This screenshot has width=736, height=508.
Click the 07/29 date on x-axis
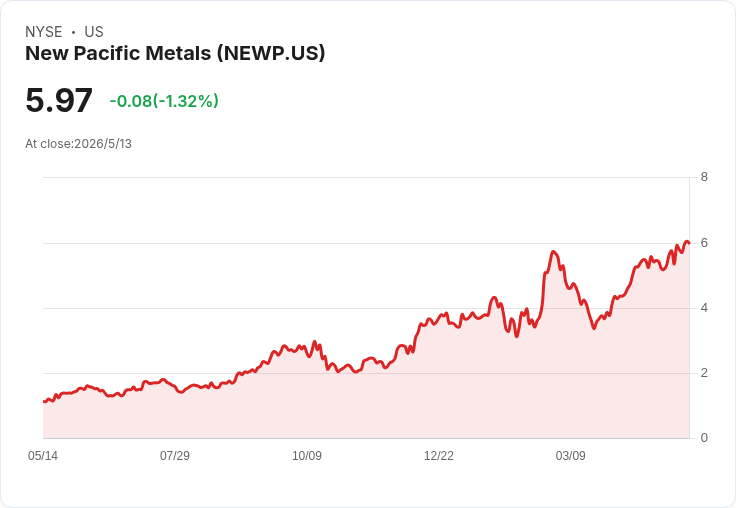pyautogui.click(x=175, y=456)
